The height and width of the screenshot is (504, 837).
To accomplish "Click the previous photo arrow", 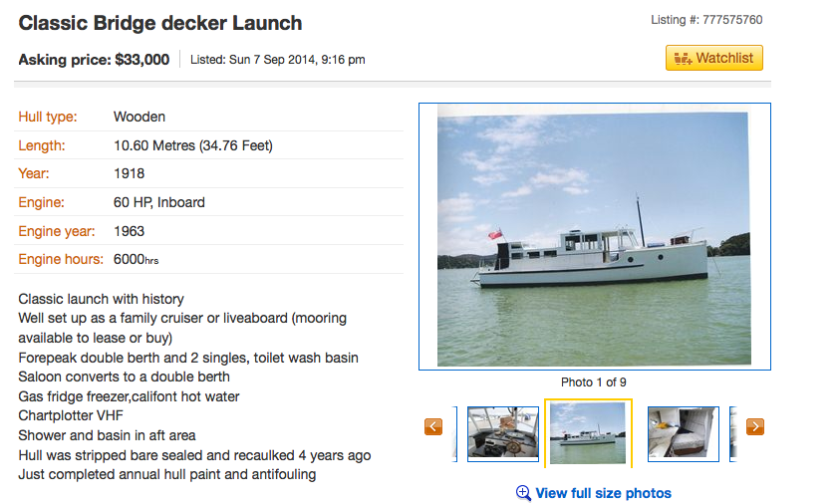I will click(432, 426).
